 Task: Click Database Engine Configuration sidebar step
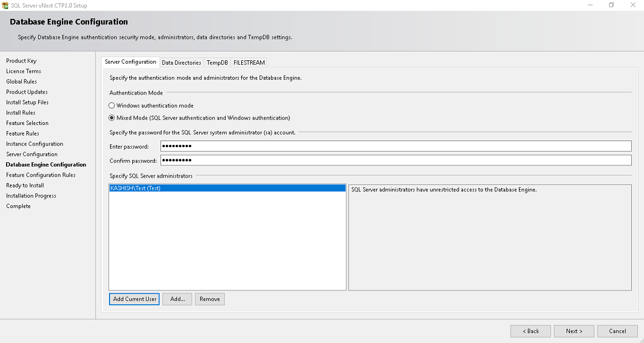[46, 165]
